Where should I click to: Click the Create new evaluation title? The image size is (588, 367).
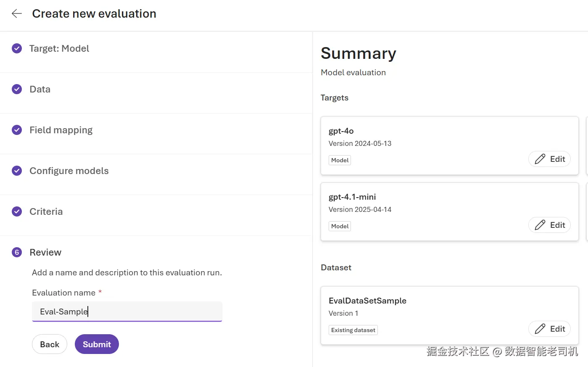pos(94,13)
